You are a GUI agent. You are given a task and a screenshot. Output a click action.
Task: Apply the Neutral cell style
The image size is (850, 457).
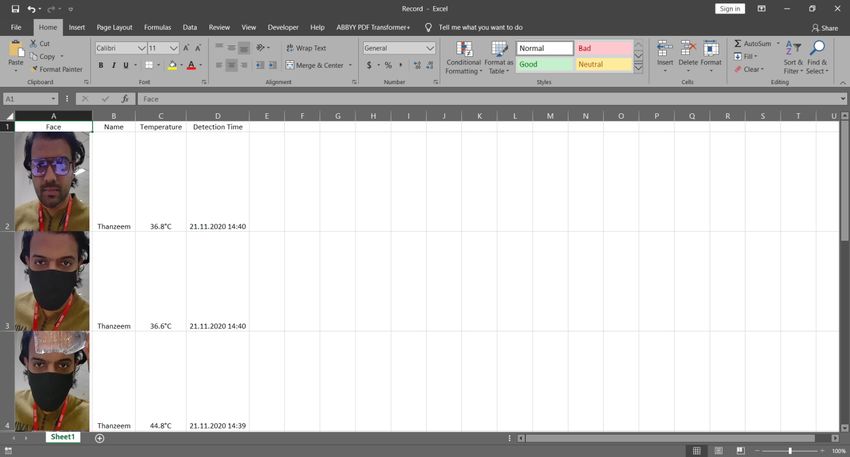click(603, 65)
